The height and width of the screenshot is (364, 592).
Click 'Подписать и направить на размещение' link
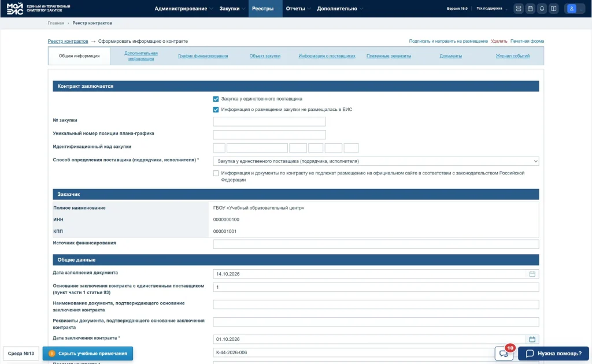(x=448, y=41)
